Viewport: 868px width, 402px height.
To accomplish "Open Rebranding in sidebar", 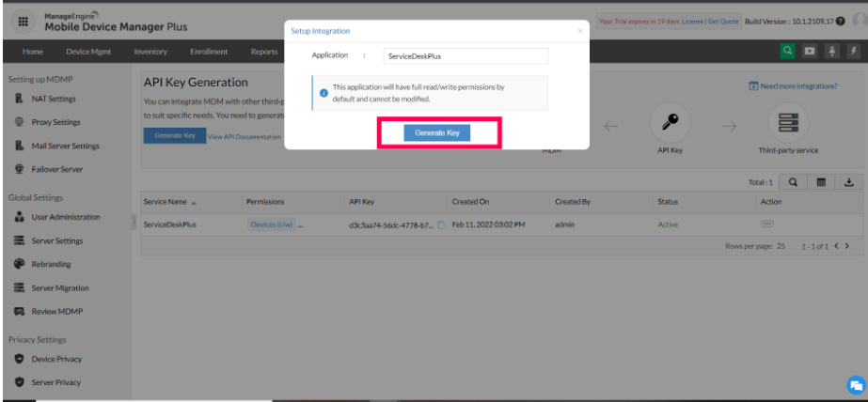I will (51, 264).
